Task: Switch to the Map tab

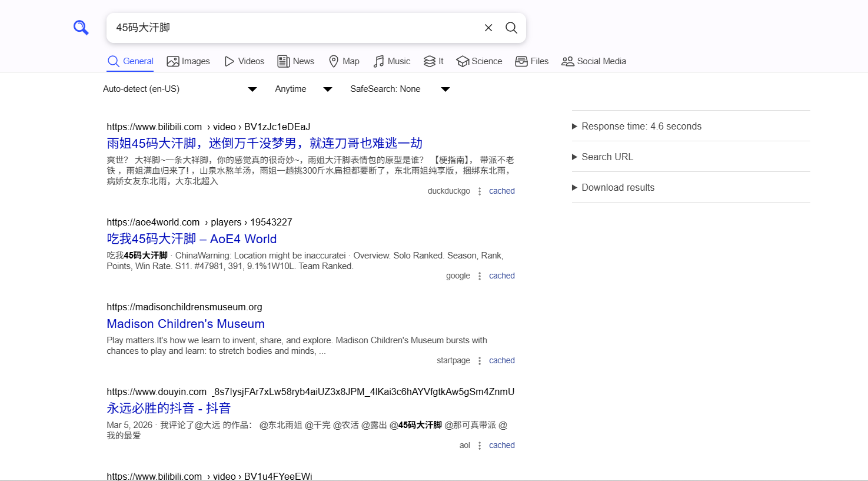Action: point(344,61)
